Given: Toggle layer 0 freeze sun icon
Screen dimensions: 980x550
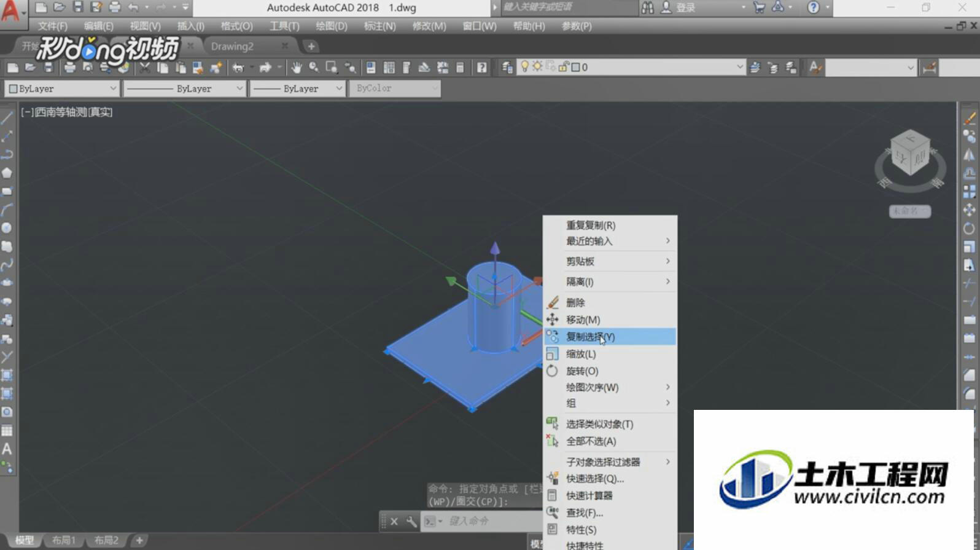Looking at the screenshot, I should [537, 66].
